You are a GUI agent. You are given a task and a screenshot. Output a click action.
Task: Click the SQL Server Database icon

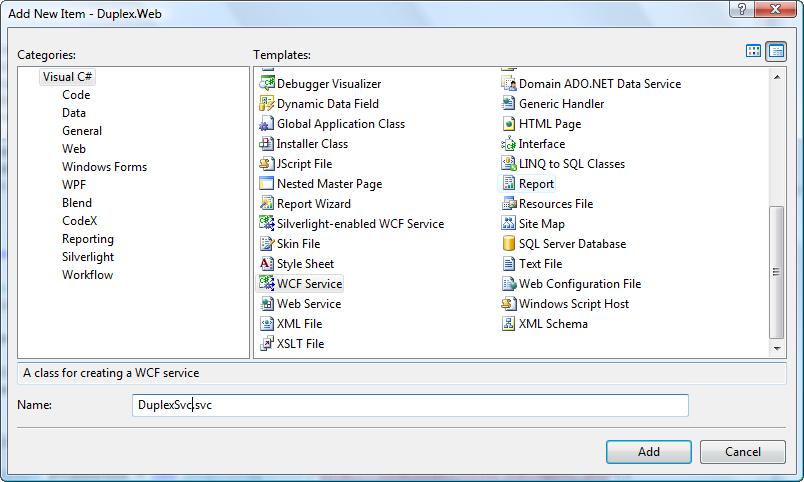[x=508, y=243]
